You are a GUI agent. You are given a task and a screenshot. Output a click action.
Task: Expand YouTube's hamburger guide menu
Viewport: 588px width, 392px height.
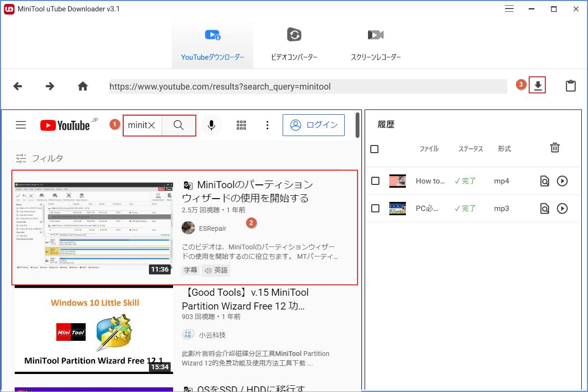(21, 125)
